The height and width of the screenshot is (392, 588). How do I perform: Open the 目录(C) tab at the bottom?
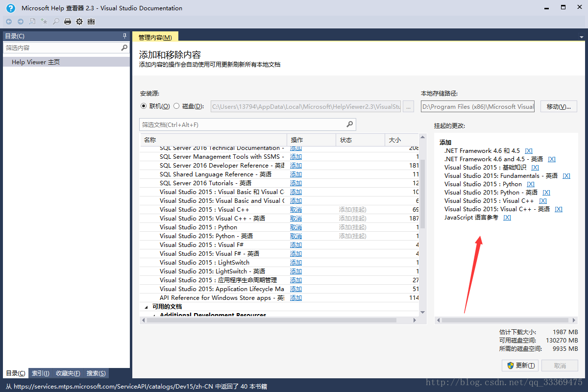16,373
